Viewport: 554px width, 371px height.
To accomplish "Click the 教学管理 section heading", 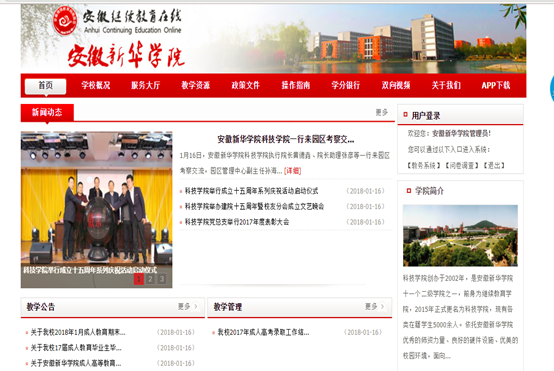I will [x=228, y=307].
